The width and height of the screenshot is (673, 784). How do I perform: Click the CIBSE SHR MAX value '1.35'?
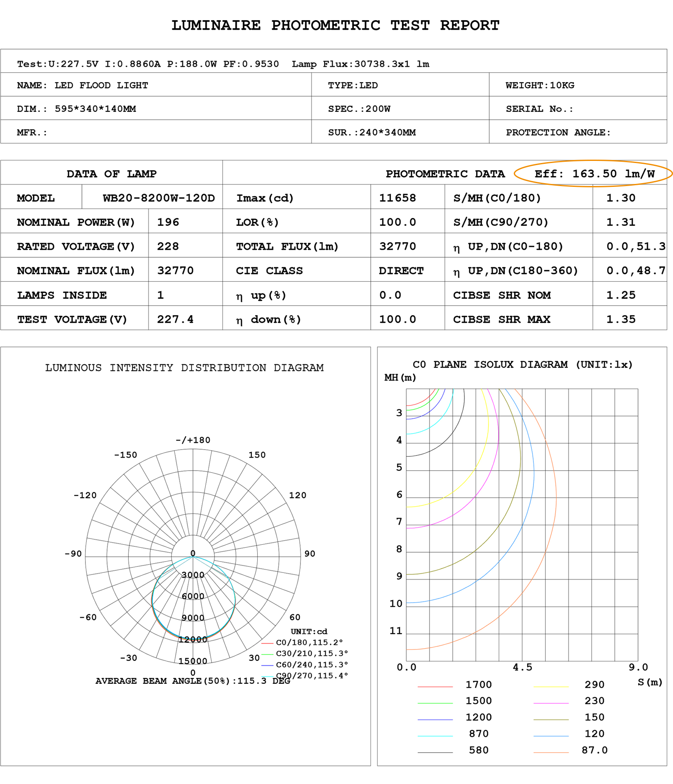(621, 319)
